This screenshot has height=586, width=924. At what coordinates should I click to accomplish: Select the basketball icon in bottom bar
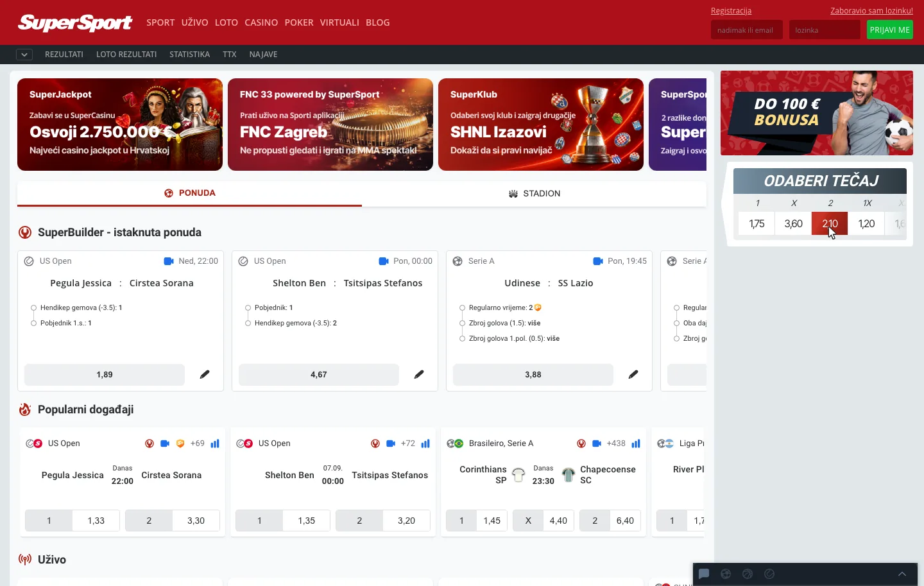click(x=748, y=574)
